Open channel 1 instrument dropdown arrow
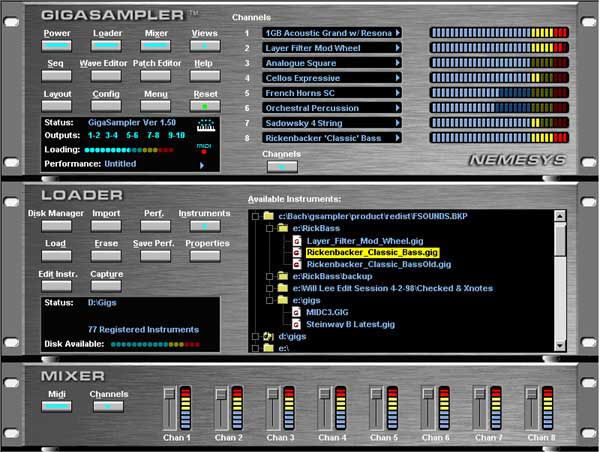599x452 pixels. [x=397, y=33]
